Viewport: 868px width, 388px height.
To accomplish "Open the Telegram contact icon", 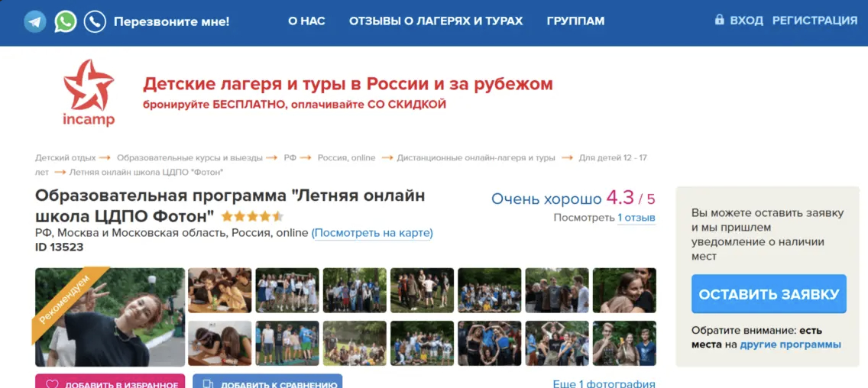I will pos(35,21).
